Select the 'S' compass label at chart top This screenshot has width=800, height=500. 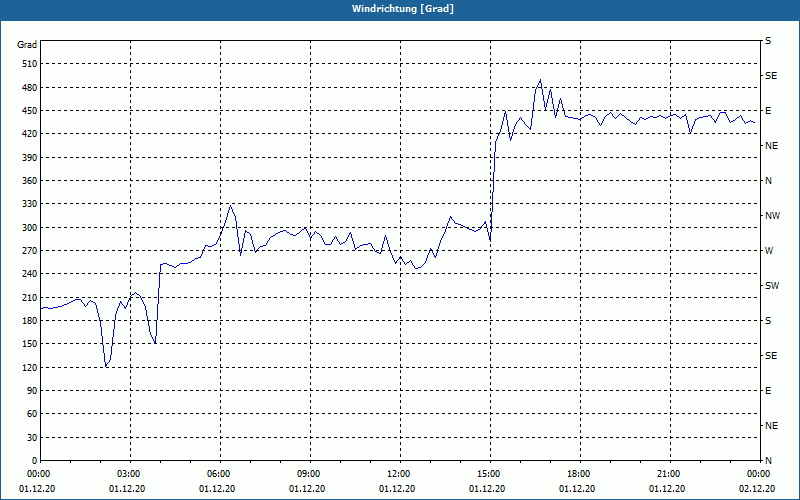[x=768, y=41]
